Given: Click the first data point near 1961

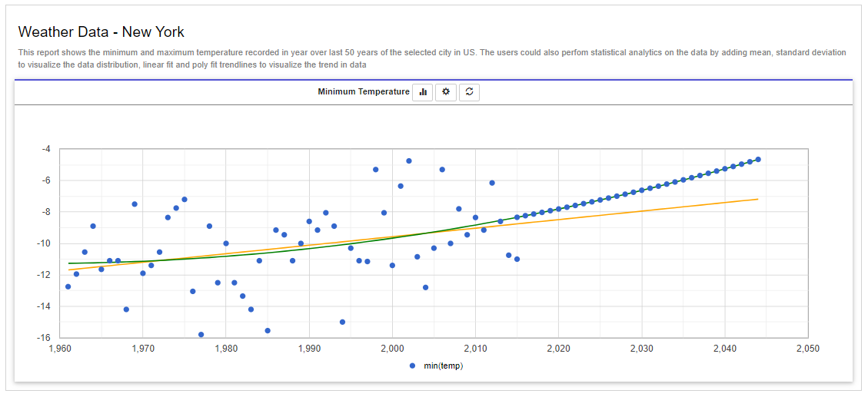Looking at the screenshot, I should point(68,286).
